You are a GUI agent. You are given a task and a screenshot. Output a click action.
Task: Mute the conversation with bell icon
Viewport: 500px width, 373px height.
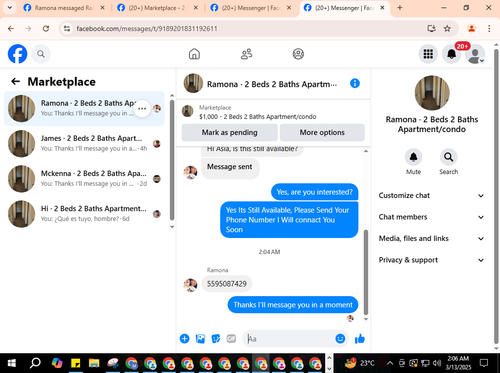413,157
